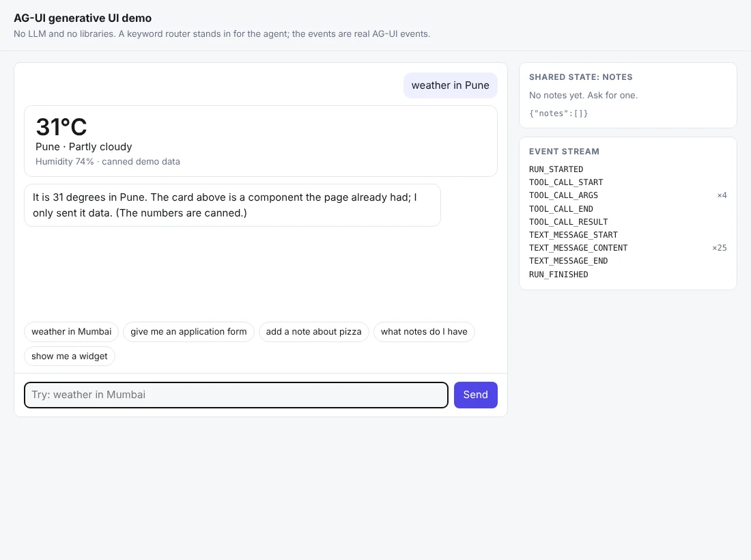Screen dimensions: 751x560
Task: Click the ×4 count beside TOOL_CALL_ARGS
Action: (722, 195)
